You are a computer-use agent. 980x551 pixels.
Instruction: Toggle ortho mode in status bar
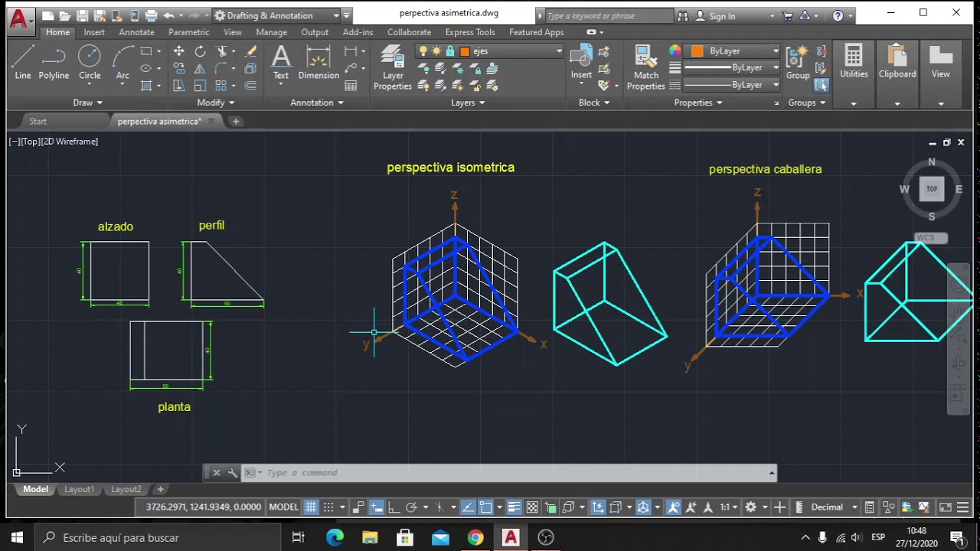394,507
